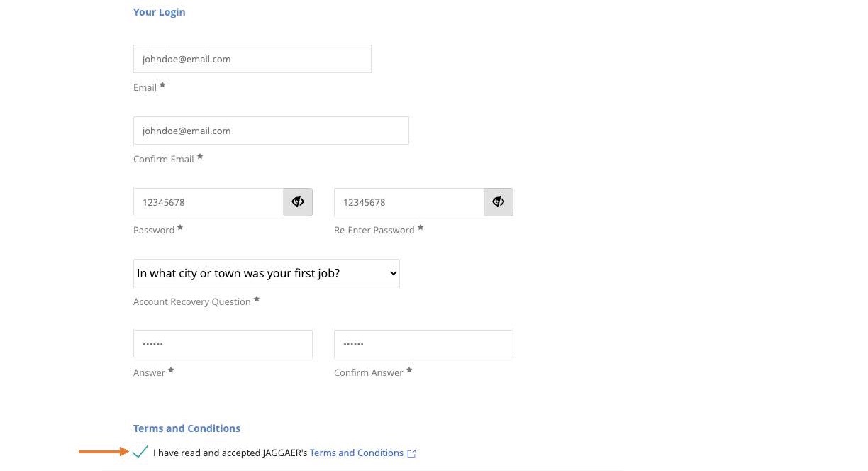Screen dimensions: 868x471
Task: Click inside the Re-Enter Password field
Action: [x=409, y=202]
